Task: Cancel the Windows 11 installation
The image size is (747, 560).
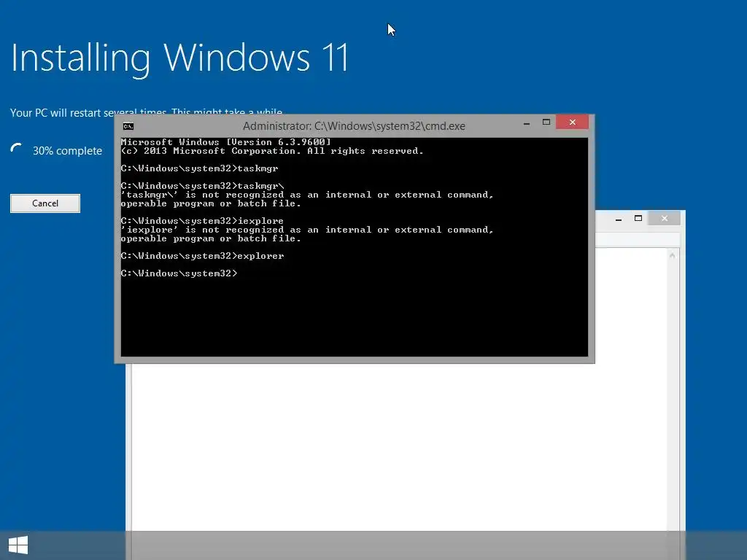Action: pyautogui.click(x=45, y=203)
